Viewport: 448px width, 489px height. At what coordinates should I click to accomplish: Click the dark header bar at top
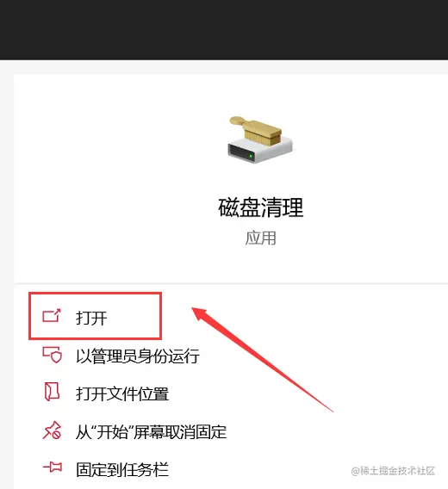[224, 29]
